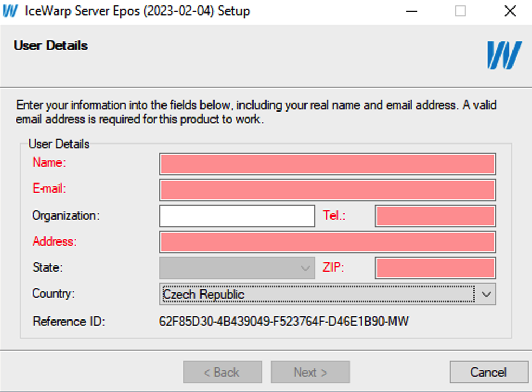Proceed using the Next > button
This screenshot has height=392, width=532.
coord(310,372)
